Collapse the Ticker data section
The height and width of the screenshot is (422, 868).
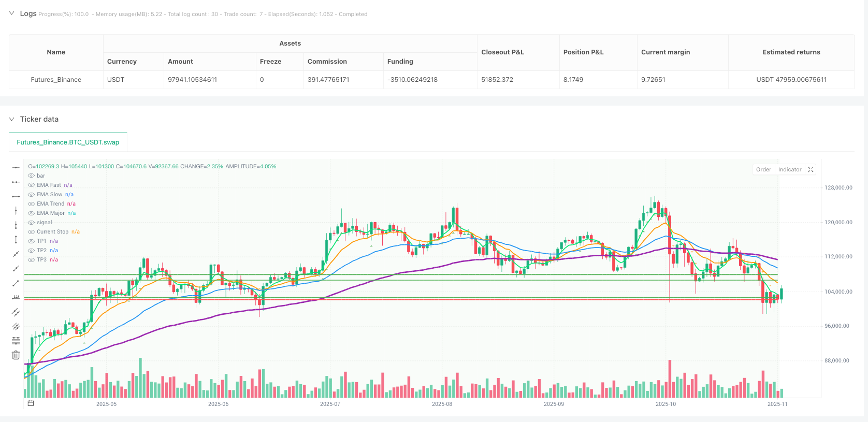[x=11, y=119]
